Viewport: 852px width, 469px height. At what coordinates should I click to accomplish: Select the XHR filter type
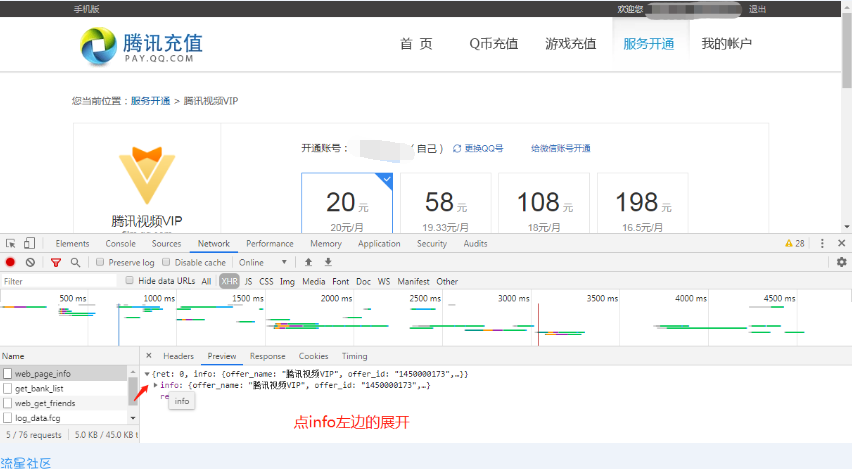229,281
